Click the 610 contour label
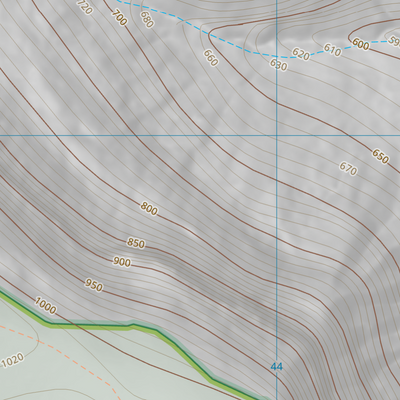Viewport: 400px width, 400px height. 332,50
